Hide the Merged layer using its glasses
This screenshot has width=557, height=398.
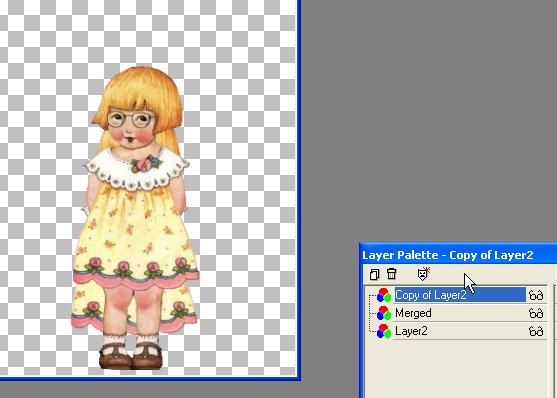click(x=536, y=313)
